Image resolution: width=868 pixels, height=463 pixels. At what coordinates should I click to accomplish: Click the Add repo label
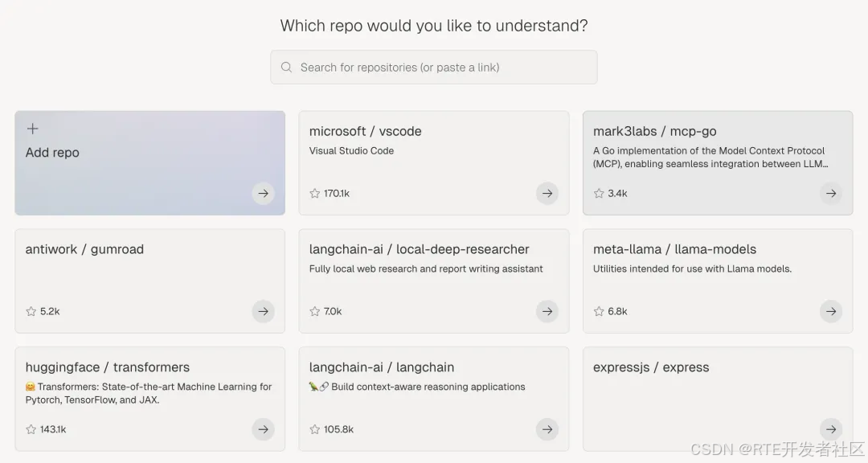tap(52, 153)
